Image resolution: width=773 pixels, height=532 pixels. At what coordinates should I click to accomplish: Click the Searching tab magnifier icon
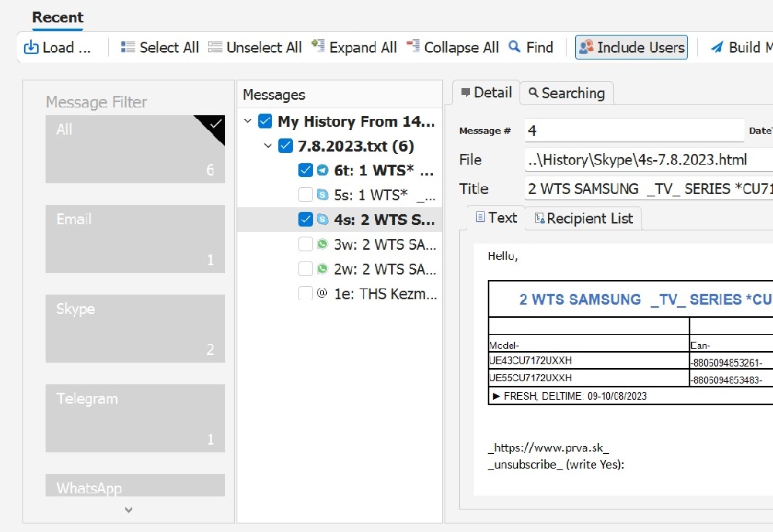[533, 92]
